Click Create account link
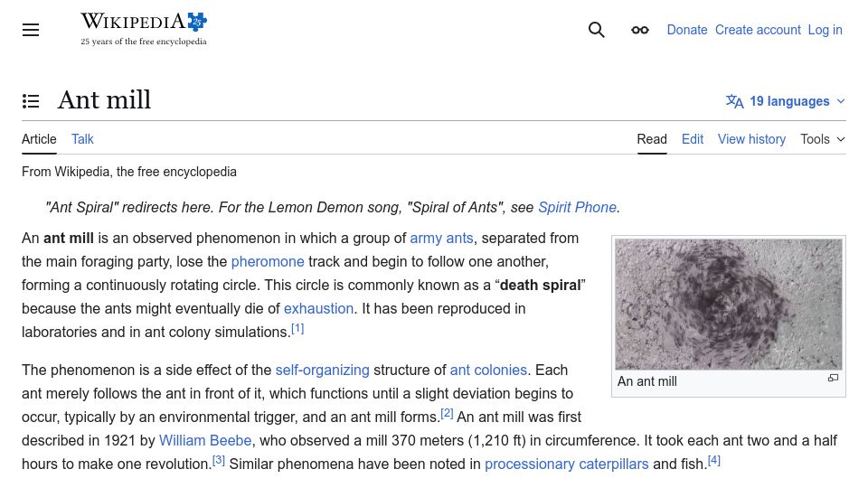The width and height of the screenshot is (868, 488). pos(758,30)
